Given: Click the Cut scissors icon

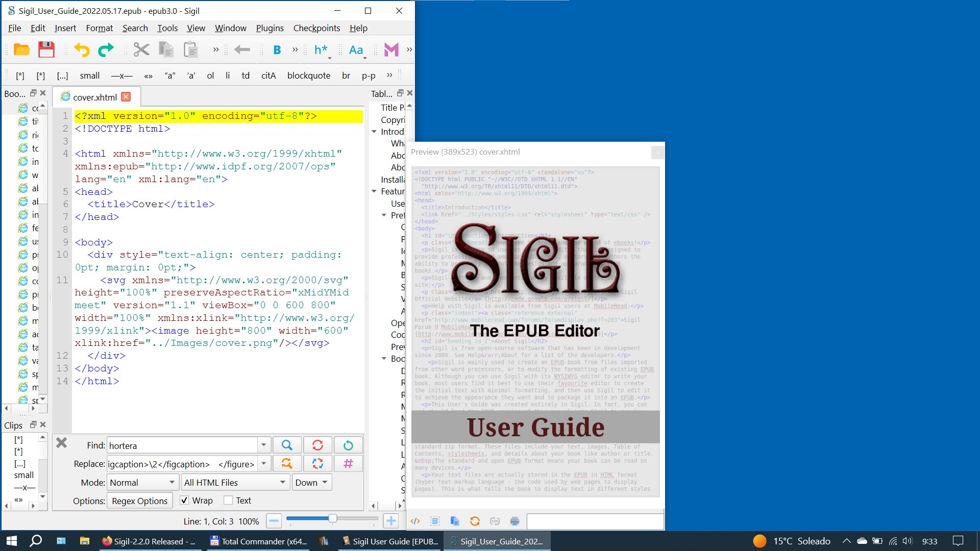Looking at the screenshot, I should [x=141, y=49].
